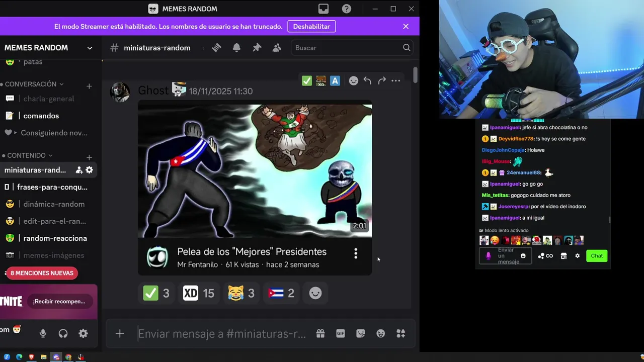Open Discord inbox icon in title bar
The height and width of the screenshot is (362, 644).
[x=324, y=9]
